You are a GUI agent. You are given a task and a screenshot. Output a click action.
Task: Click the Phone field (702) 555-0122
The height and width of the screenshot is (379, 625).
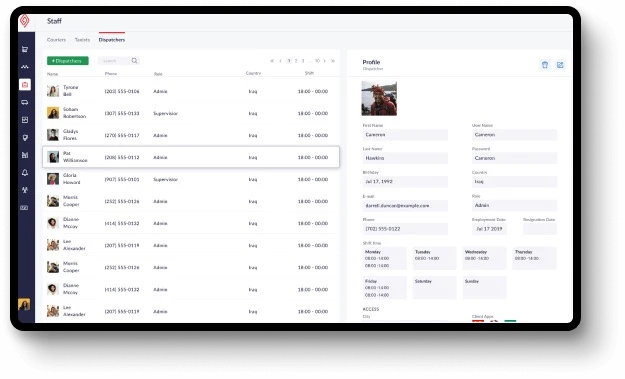pyautogui.click(x=405, y=229)
